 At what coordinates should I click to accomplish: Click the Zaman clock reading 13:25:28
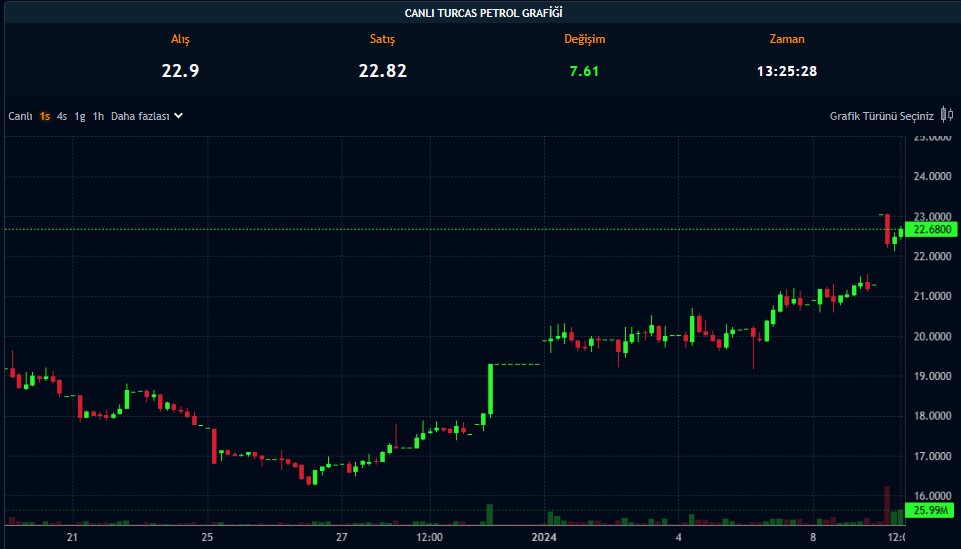click(x=786, y=71)
